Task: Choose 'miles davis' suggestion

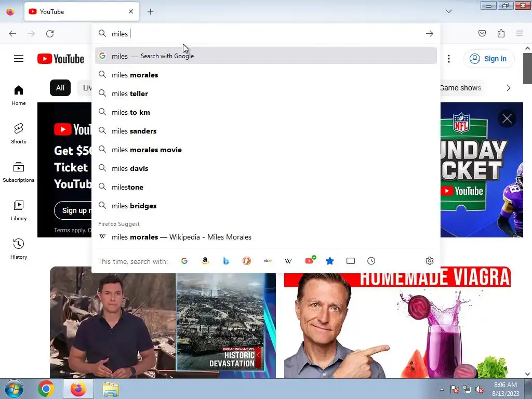Action: (x=266, y=168)
